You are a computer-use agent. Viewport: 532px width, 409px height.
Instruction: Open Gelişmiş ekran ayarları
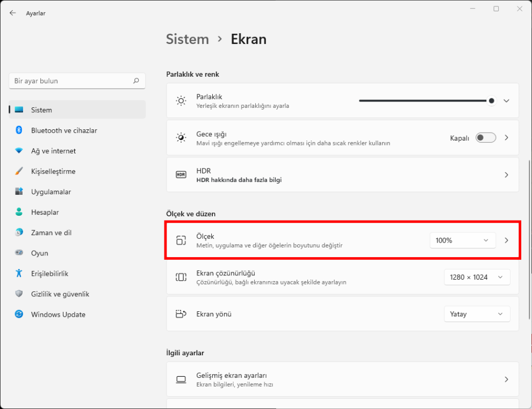[x=342, y=379]
